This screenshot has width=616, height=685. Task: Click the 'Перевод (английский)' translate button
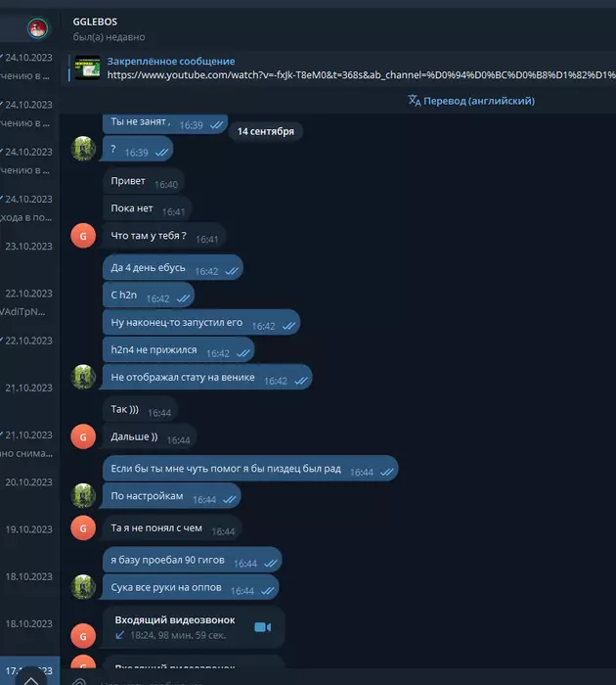(471, 101)
